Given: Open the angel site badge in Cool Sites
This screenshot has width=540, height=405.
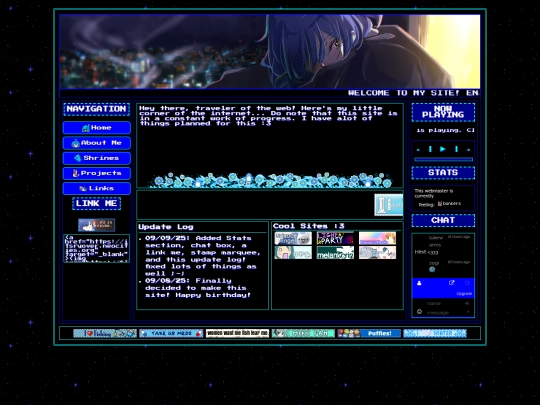Looking at the screenshot, I should click(x=293, y=238).
